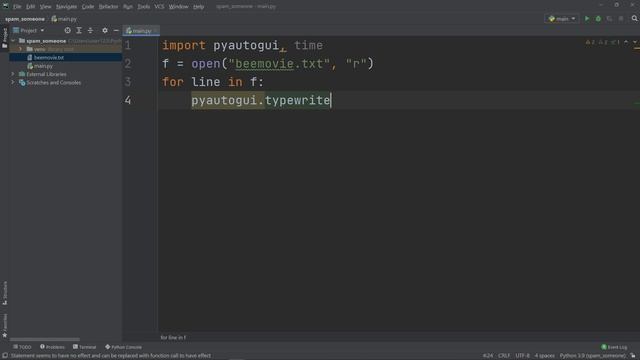Click UTF-8 encoding in status bar
This screenshot has height=360, width=640.
tap(522, 356)
